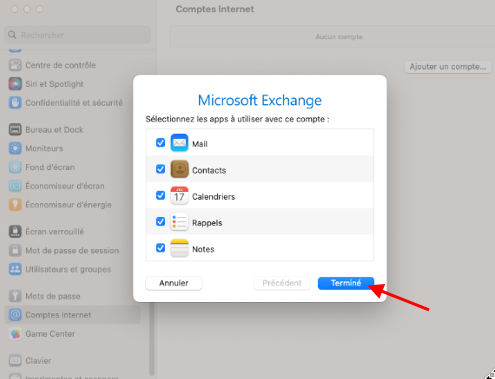
Task: Toggle the Notes checkbox
Action: click(160, 248)
